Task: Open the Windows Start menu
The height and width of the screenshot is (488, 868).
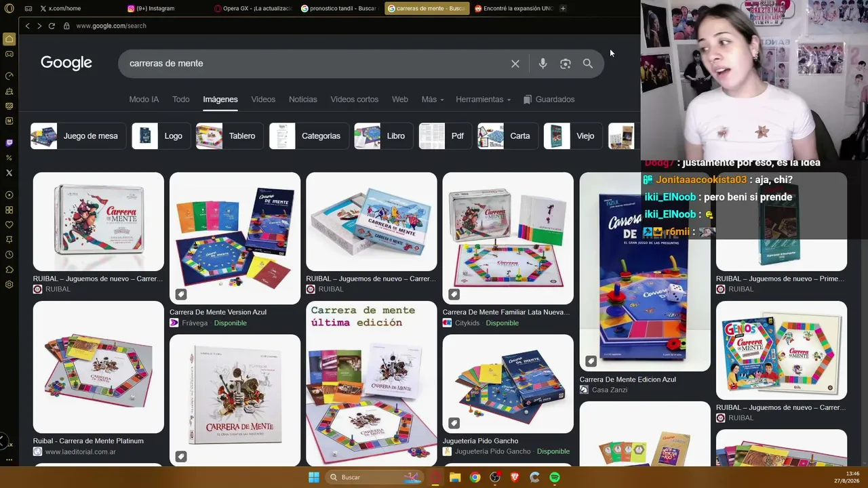Action: click(x=314, y=477)
